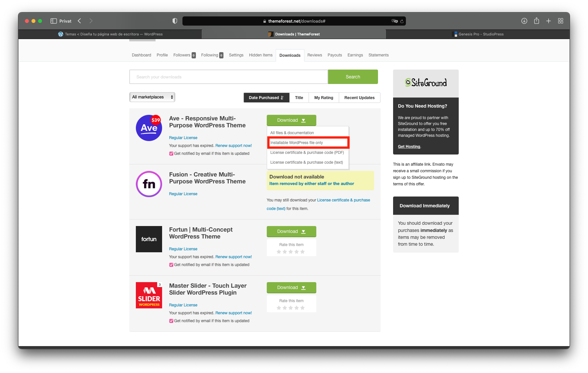This screenshot has width=588, height=373.
Task: Open the privacy shield icon
Action: point(175,21)
